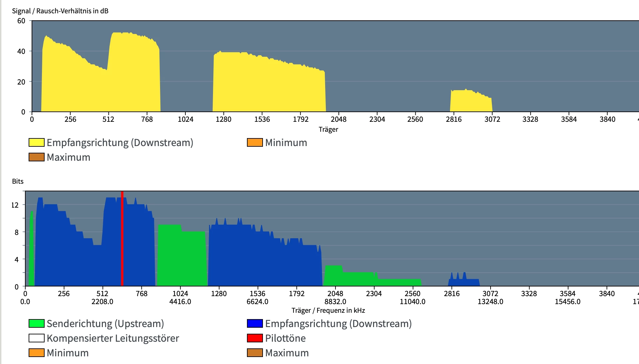
Task: Click the Kompensierter Leitungsstörer legend label
Action: pos(113,338)
